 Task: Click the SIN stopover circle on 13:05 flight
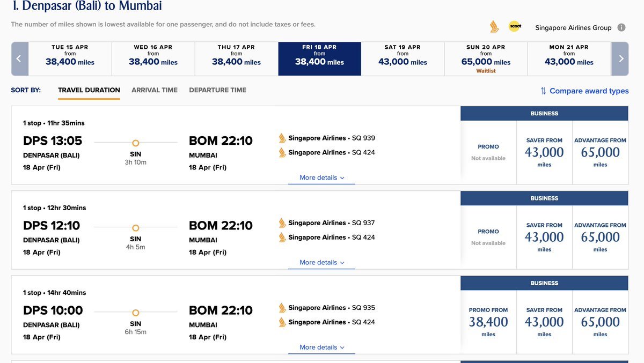pos(135,143)
